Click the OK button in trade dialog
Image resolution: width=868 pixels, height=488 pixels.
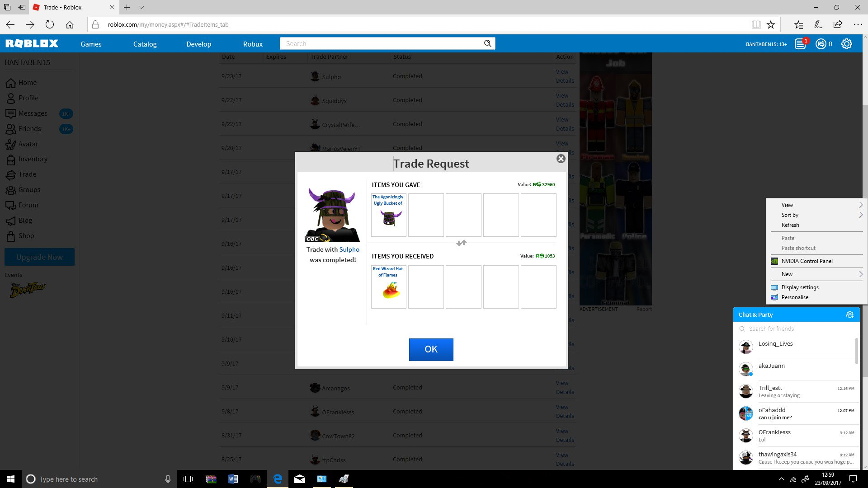431,349
